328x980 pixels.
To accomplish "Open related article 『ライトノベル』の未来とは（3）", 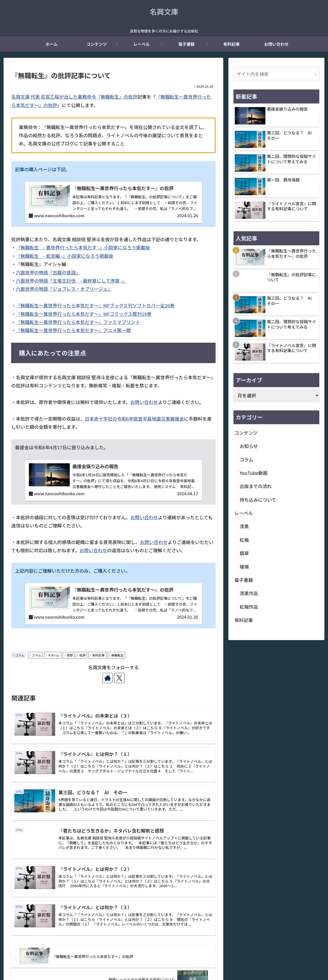I will click(x=113, y=726).
